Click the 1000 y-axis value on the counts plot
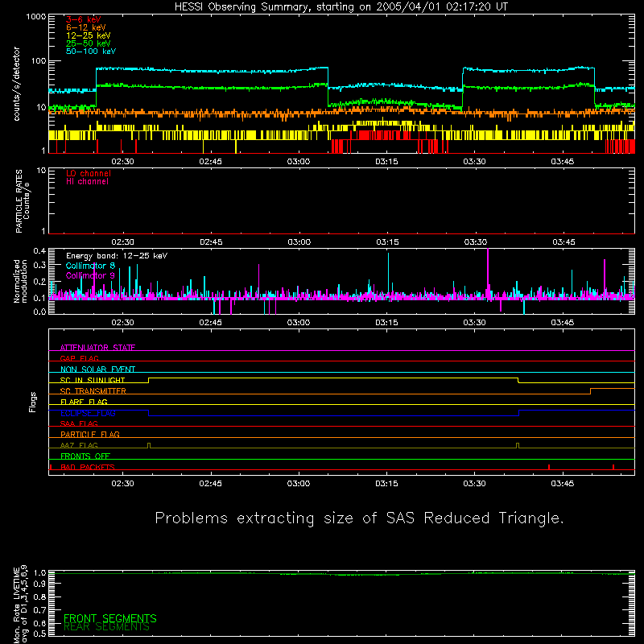Viewport: 644px width, 644px height. coord(36,17)
